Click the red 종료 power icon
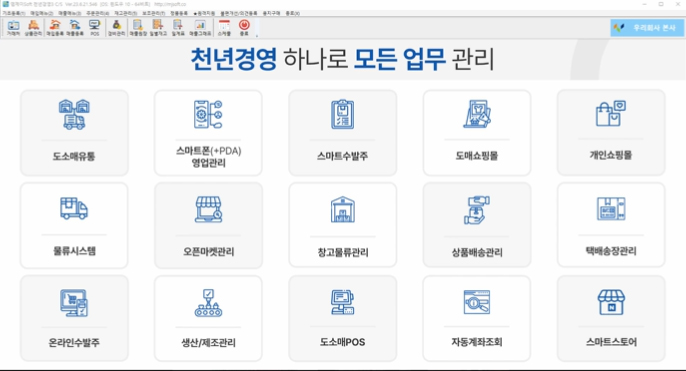The image size is (686, 371). coord(244,28)
